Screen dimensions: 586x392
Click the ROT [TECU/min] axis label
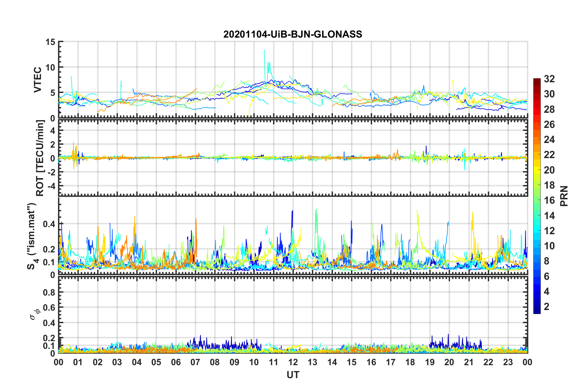coord(40,158)
